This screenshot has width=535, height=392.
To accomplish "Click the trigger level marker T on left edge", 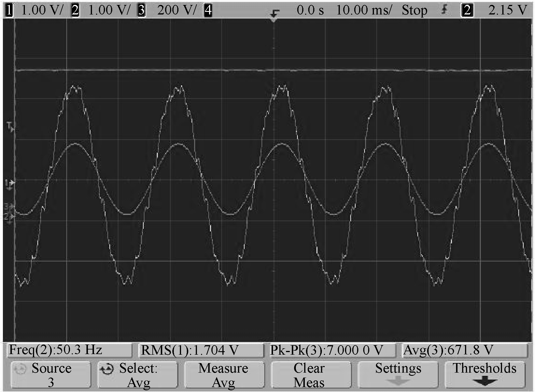I will (x=10, y=126).
